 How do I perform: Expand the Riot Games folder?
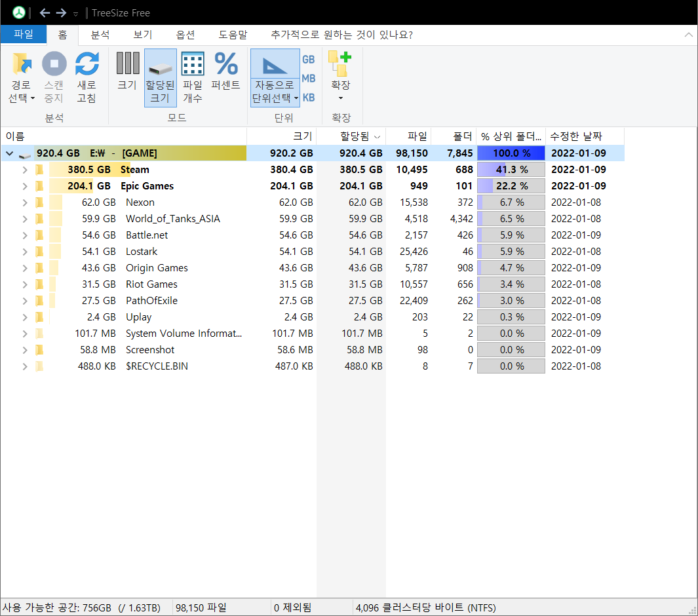pyautogui.click(x=25, y=285)
